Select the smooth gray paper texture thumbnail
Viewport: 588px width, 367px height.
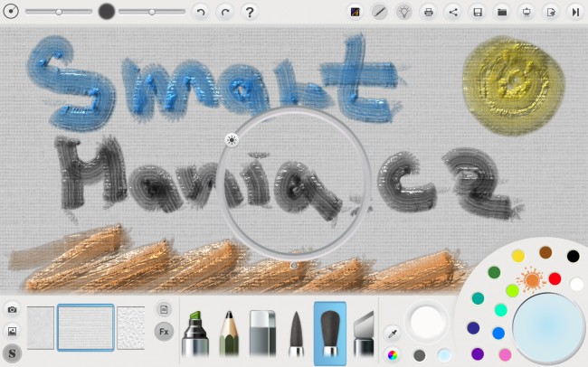[41, 328]
